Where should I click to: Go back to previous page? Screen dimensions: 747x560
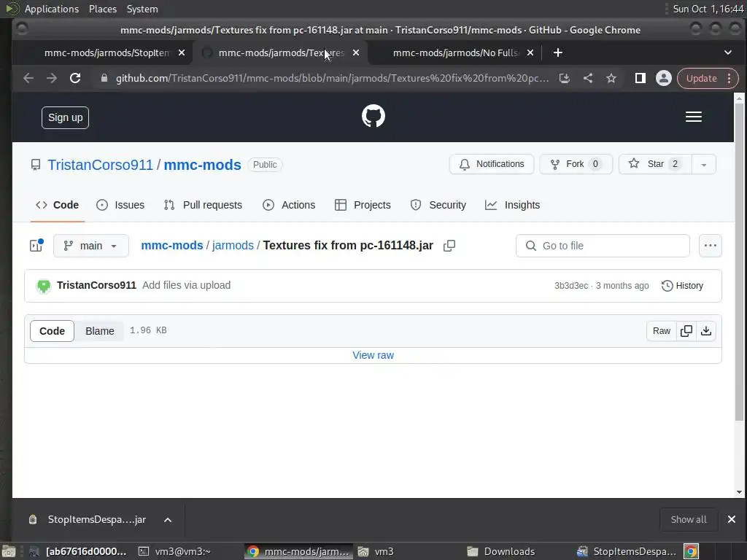(28, 78)
